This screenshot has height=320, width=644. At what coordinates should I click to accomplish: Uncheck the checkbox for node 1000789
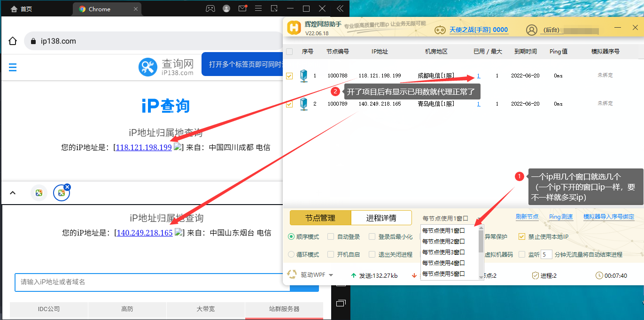point(289,104)
